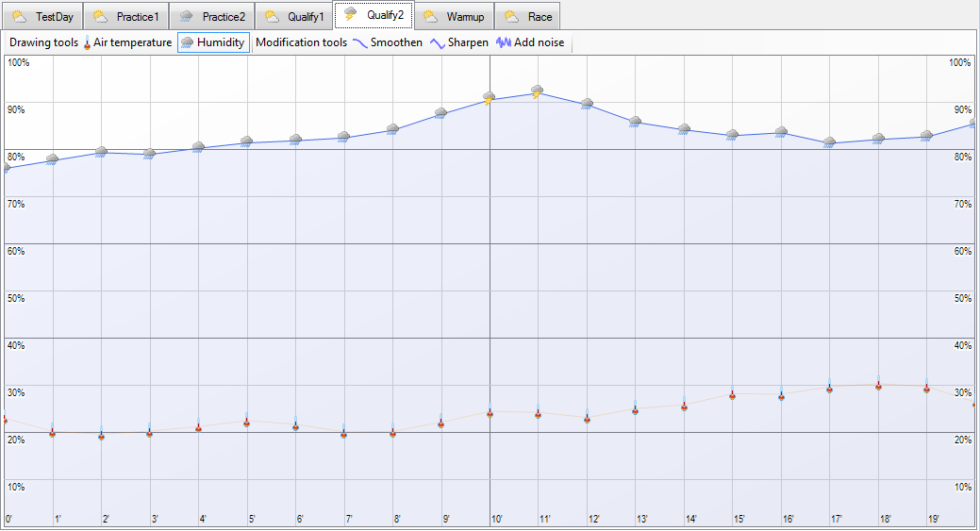Select the humidity cloud marker at 12'

pos(587,104)
